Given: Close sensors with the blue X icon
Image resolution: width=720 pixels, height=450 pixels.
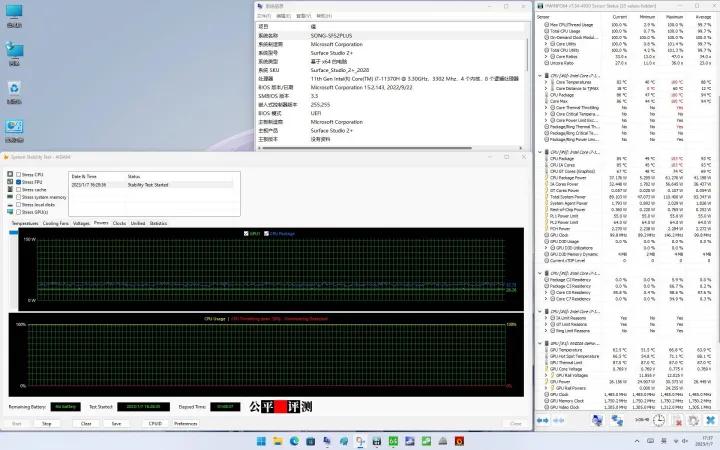Looking at the screenshot, I should click(x=709, y=420).
